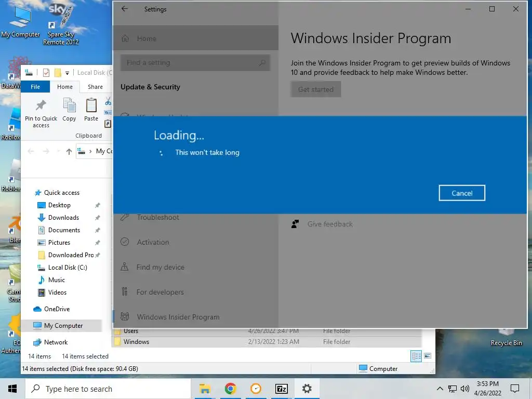The width and height of the screenshot is (532, 399).
Task: Select Activation in Settings sidebar
Action: [x=153, y=242]
